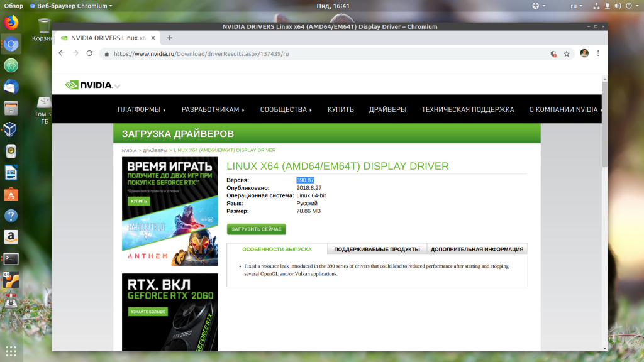
Task: Expand the СООБЩЕСТВА navigation menu
Action: (x=286, y=109)
